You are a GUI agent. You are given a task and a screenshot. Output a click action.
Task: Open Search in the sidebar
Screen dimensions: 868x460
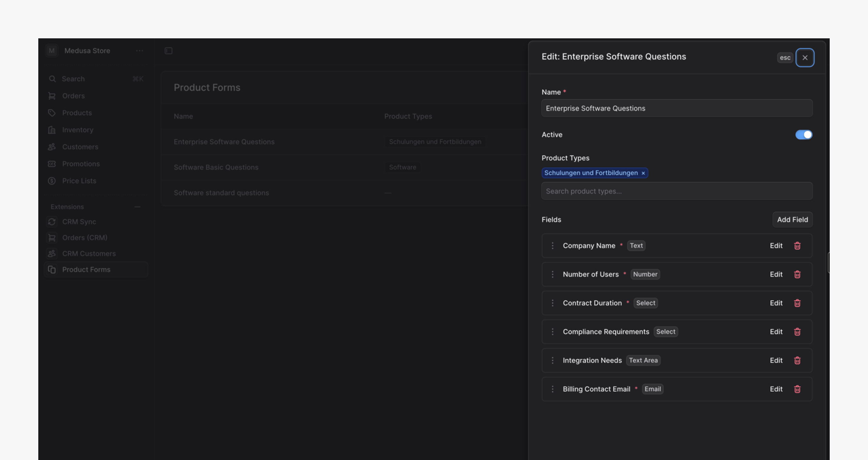coord(96,79)
